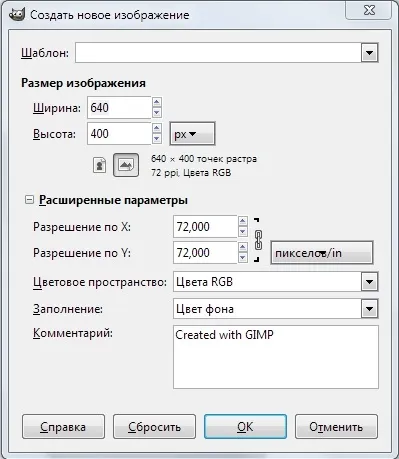The height and width of the screenshot is (459, 399).
Task: Open the Цветовое пространство dropdown
Action: pos(369,282)
